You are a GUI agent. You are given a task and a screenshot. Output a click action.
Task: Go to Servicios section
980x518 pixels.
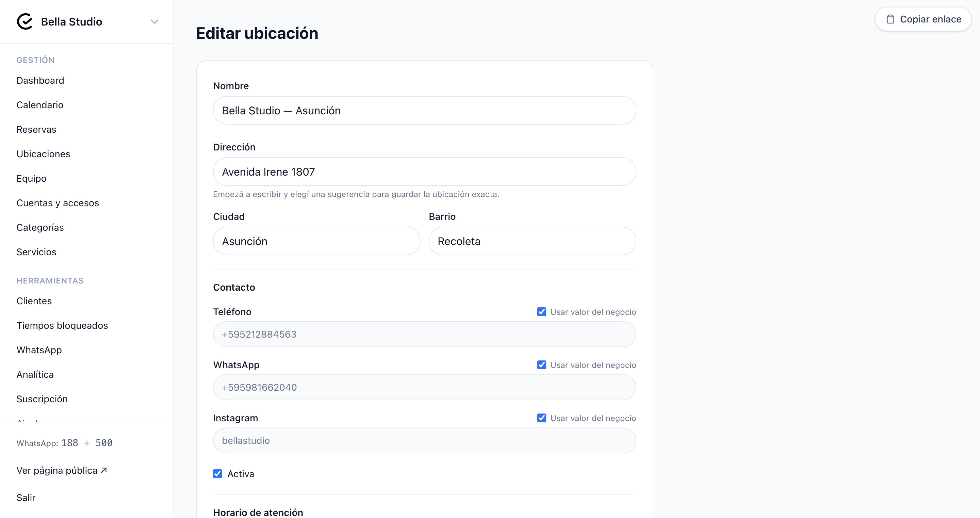pyautogui.click(x=36, y=252)
